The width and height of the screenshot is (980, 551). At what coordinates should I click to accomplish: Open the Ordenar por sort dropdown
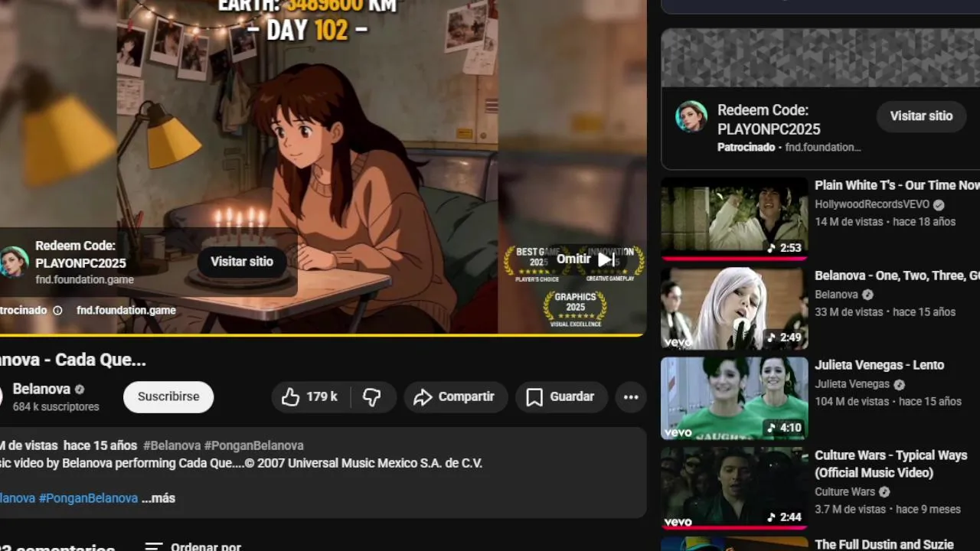(193, 547)
